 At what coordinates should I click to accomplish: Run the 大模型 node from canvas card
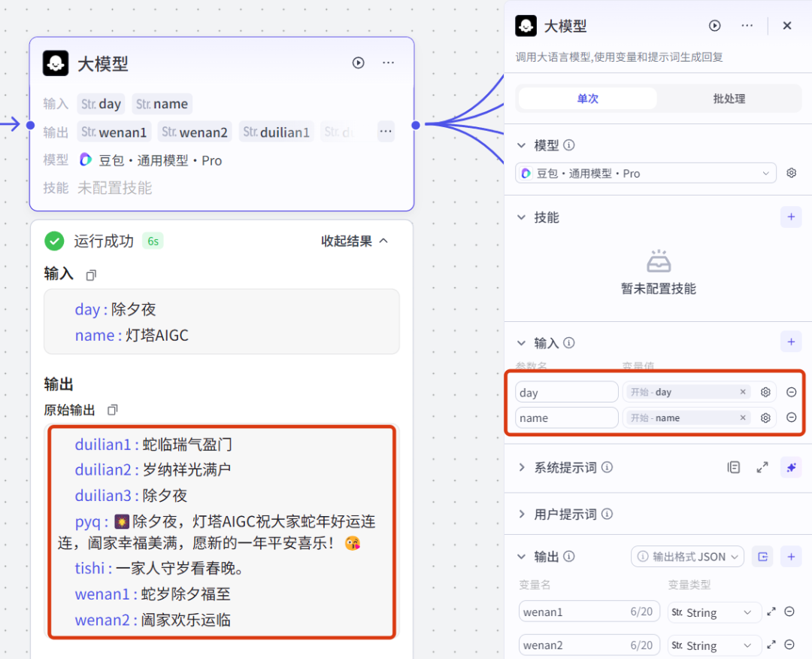(x=359, y=63)
